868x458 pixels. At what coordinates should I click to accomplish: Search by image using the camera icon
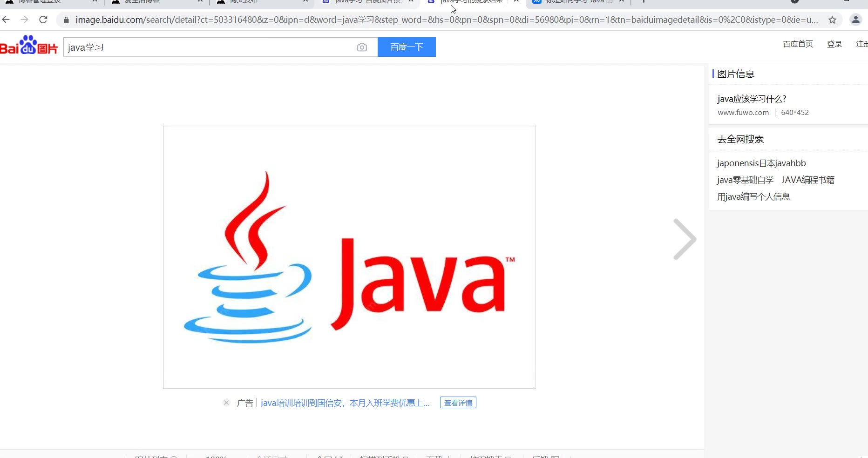coord(362,47)
